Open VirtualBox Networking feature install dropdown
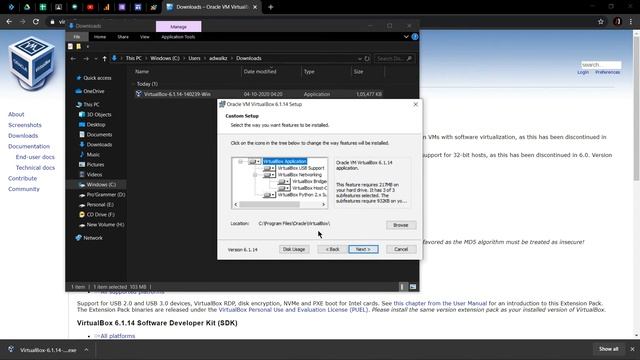Viewport: 640px width, 360px height. click(269, 175)
